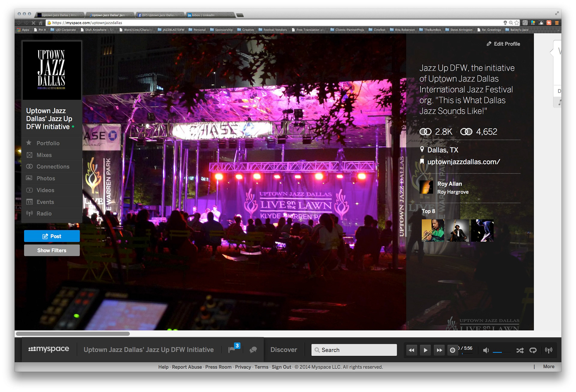Stop loading with the X button
The image size is (576, 392).
tap(33, 23)
